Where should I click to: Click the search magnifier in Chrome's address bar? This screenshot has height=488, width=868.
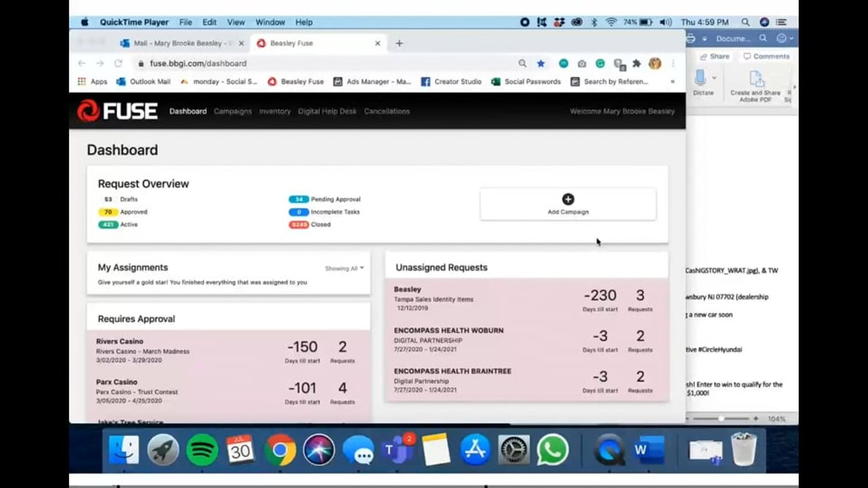(522, 63)
